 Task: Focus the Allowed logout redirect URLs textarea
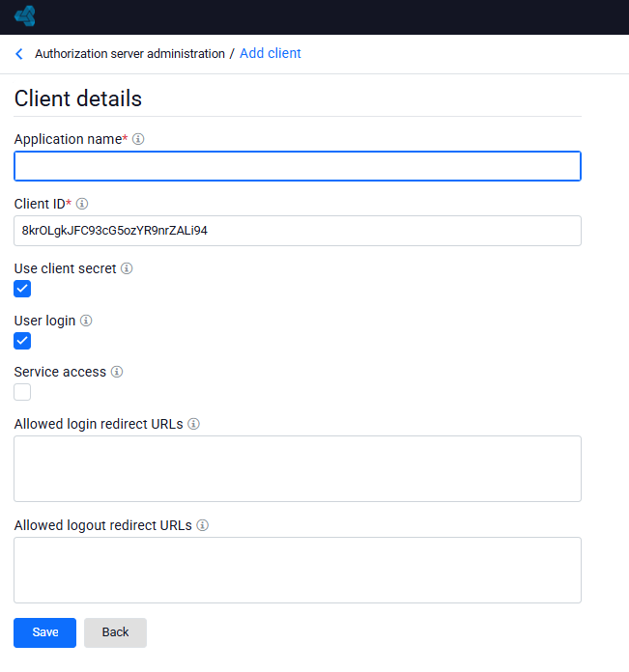coord(298,570)
